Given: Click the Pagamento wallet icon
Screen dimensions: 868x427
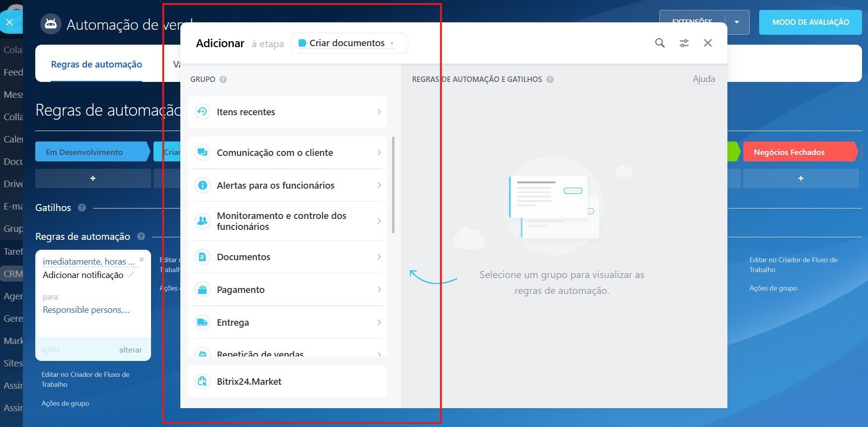Looking at the screenshot, I should [202, 289].
